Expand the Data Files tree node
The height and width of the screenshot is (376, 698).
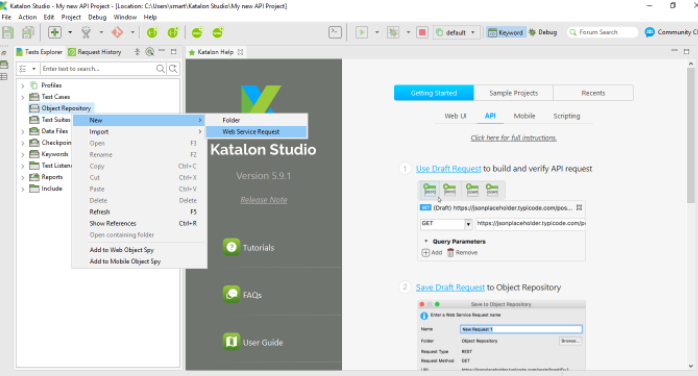[x=23, y=132]
